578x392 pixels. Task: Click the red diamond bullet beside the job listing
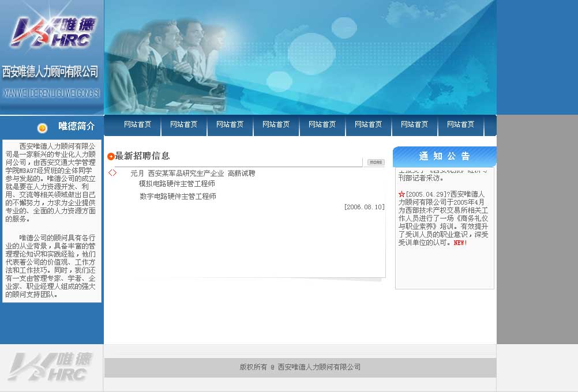[x=112, y=173]
